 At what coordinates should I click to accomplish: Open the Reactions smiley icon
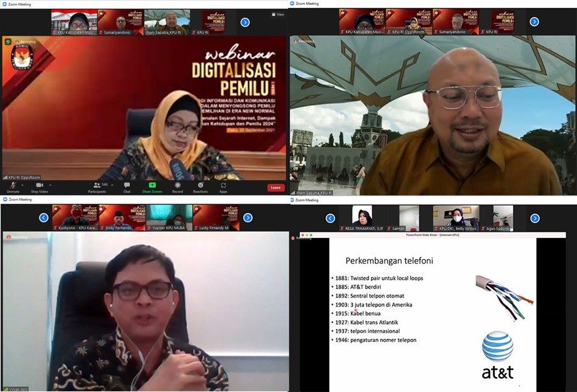click(200, 185)
